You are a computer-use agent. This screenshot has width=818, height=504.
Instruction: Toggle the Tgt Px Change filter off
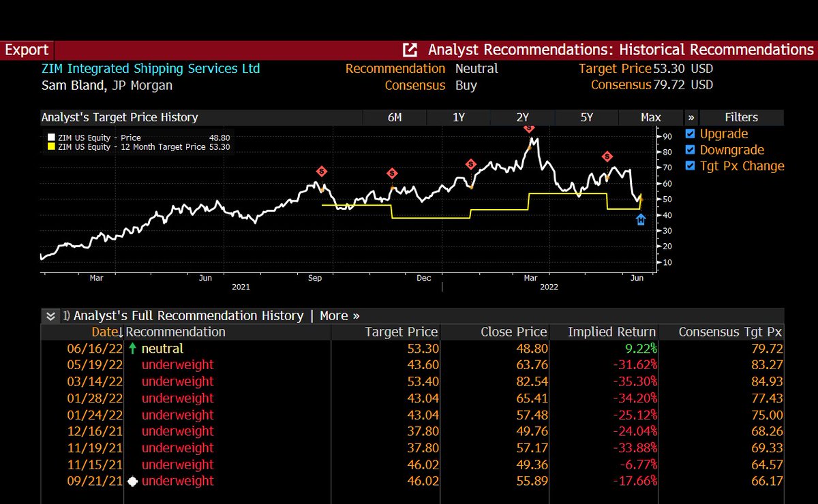click(690, 166)
